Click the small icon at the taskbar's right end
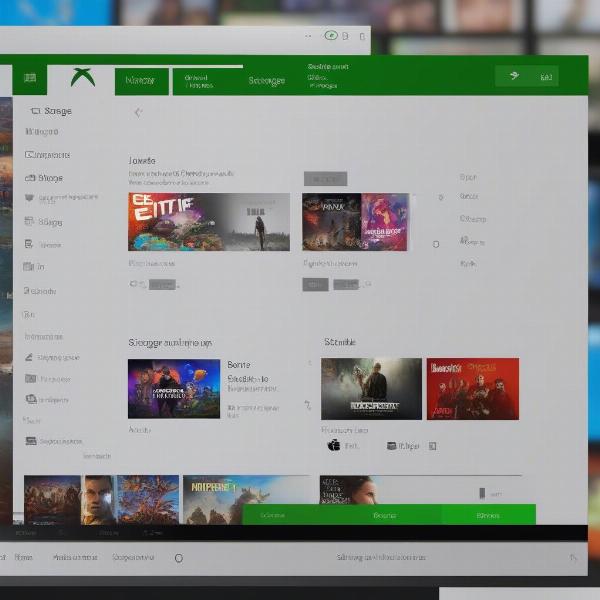The width and height of the screenshot is (600, 600). [573, 558]
